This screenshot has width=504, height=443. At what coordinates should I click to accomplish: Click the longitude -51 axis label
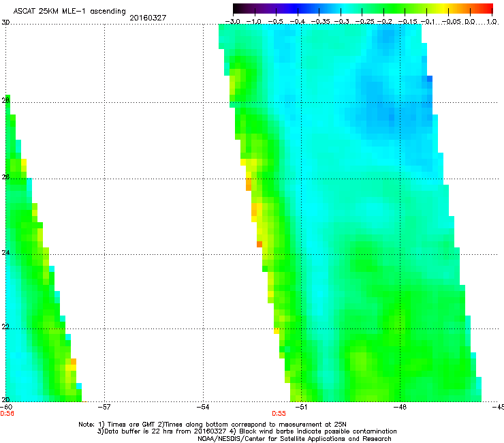(301, 407)
